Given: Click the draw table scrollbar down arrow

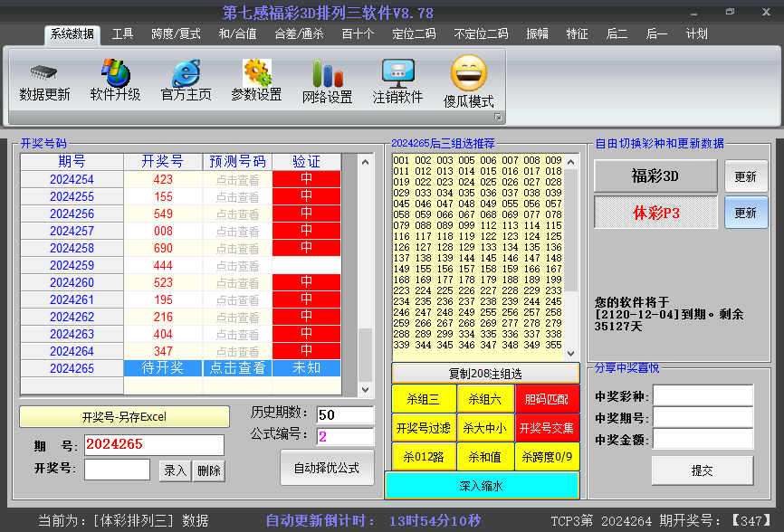Looking at the screenshot, I should pyautogui.click(x=365, y=390).
